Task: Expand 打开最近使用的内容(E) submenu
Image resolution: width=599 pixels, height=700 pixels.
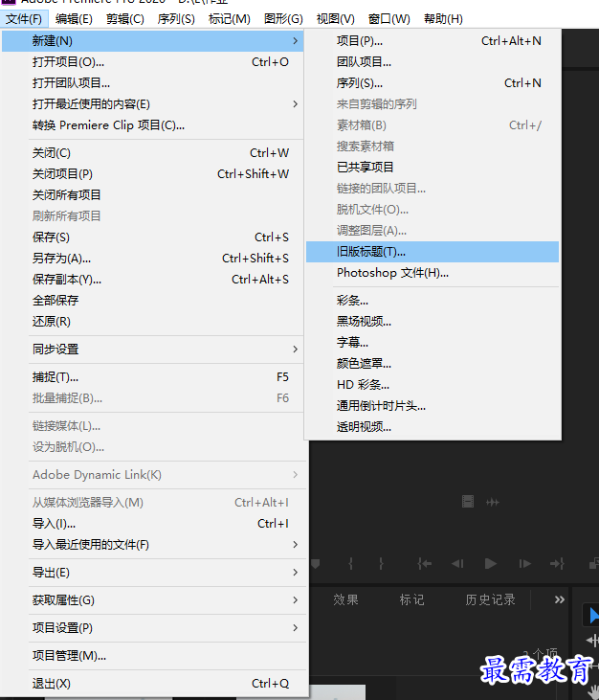Action: tap(152, 104)
